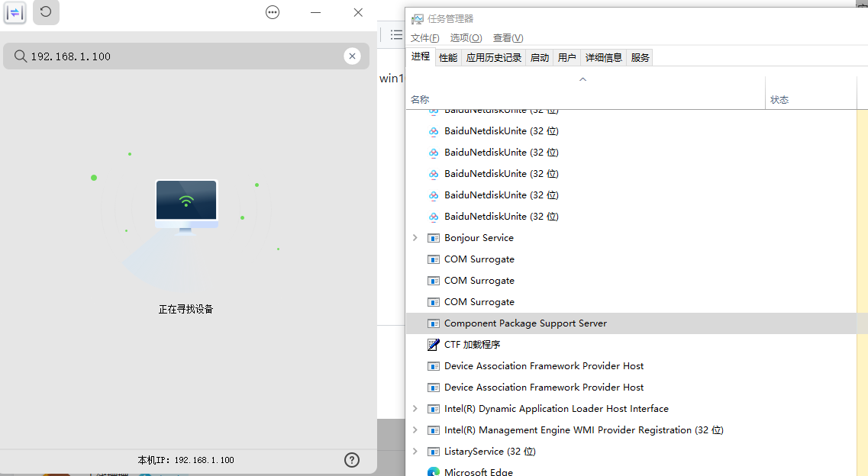868x476 pixels.
Task: Click the Microsoft Edge process icon
Action: tap(434, 471)
